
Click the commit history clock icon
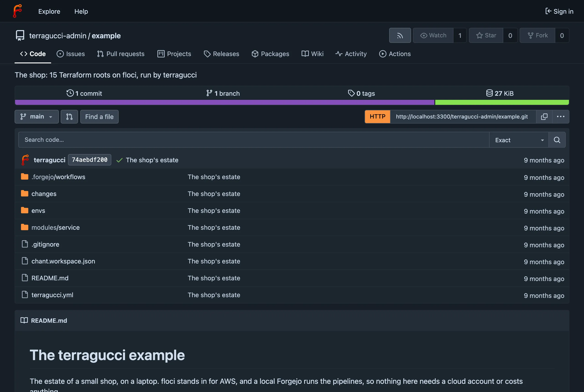tap(70, 93)
